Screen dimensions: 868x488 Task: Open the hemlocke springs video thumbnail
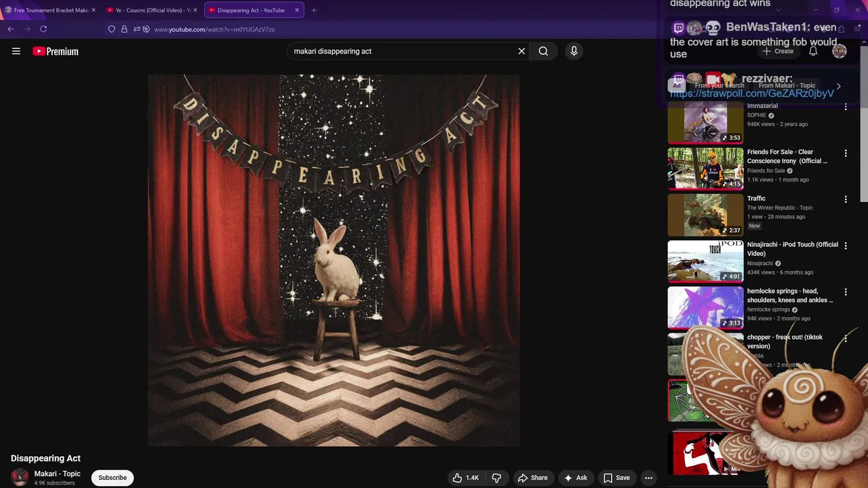pos(705,308)
